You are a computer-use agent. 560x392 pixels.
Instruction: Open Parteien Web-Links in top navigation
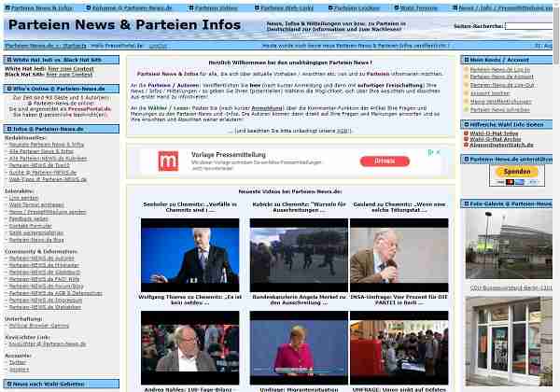[x=287, y=7]
